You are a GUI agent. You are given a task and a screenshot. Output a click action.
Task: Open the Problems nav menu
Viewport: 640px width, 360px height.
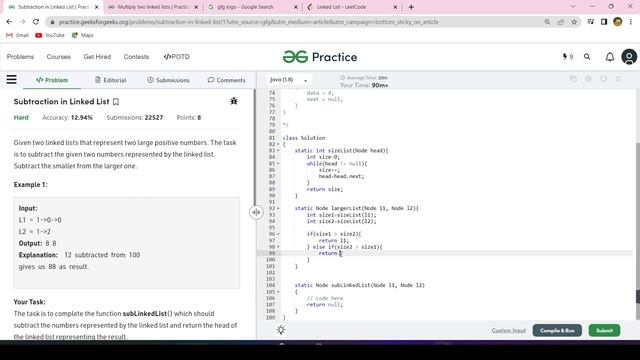tap(20, 57)
